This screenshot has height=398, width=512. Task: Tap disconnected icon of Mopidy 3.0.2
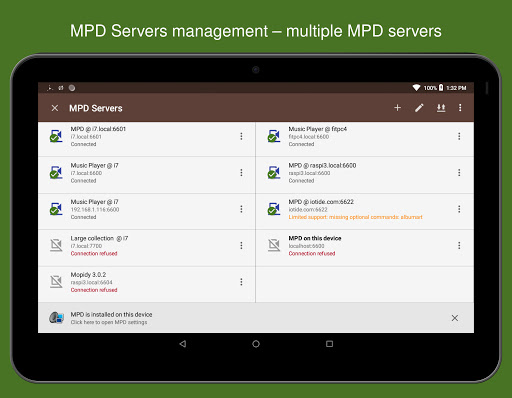click(x=56, y=282)
